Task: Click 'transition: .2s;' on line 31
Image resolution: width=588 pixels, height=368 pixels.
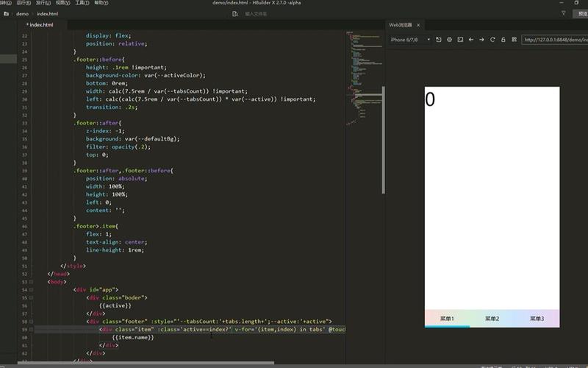Action: (112, 107)
